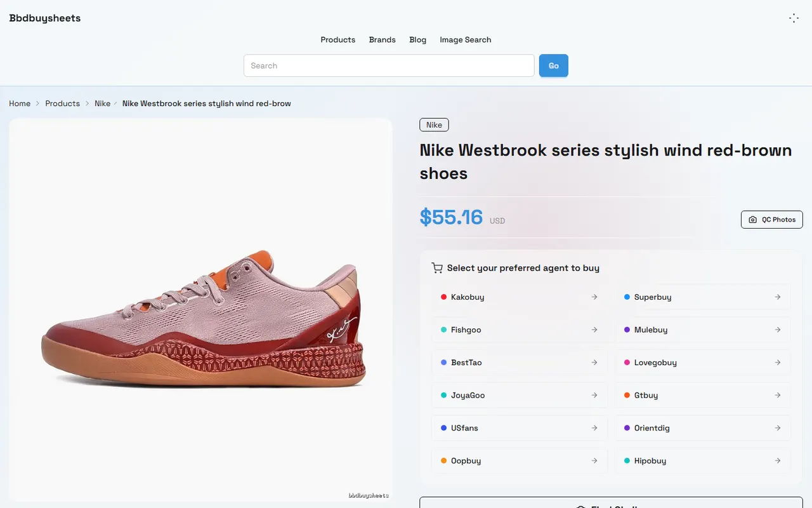Click arrow icon in USfans row
Image resolution: width=812 pixels, height=508 pixels.
594,428
